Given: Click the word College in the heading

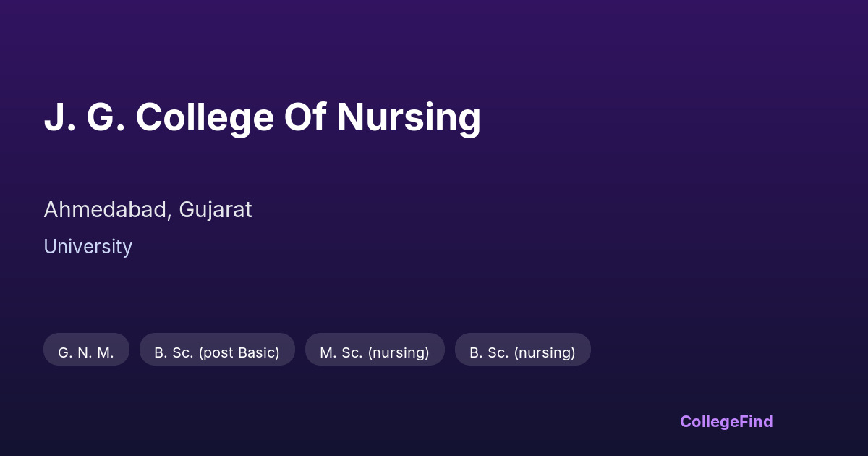Looking at the screenshot, I should point(205,117).
